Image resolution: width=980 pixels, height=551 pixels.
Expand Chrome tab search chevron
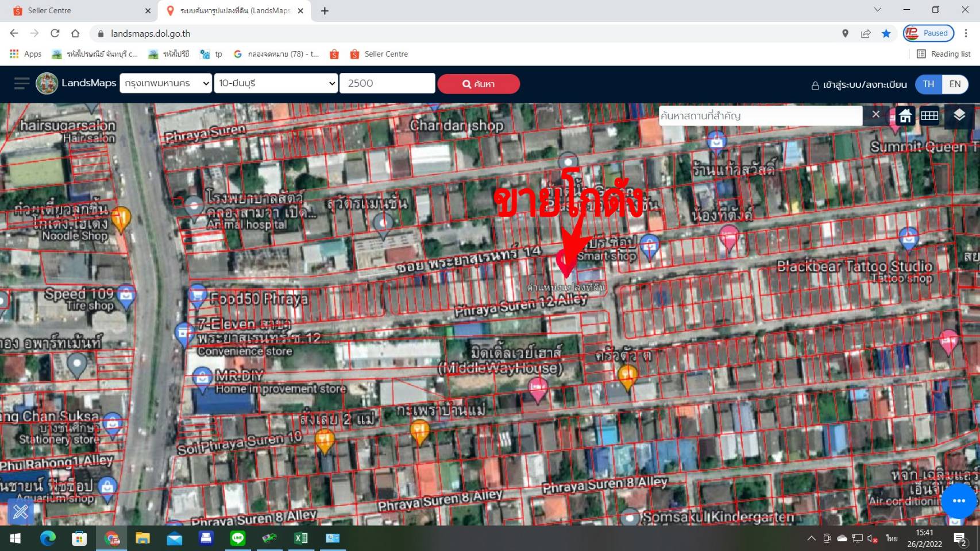(x=877, y=10)
